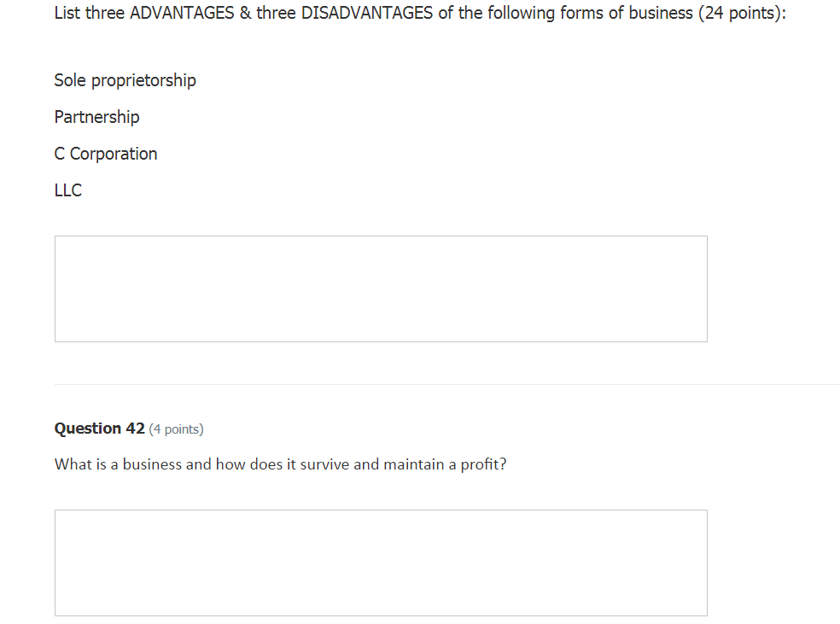Screen dimensions: 840x624
Task: Click the "Sole proprietorship" text
Action: (x=125, y=80)
